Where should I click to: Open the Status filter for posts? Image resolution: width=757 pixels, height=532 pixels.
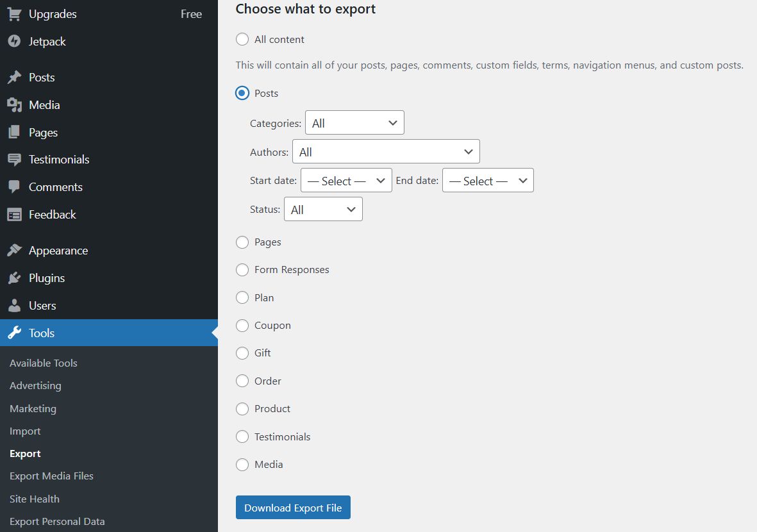click(x=323, y=209)
